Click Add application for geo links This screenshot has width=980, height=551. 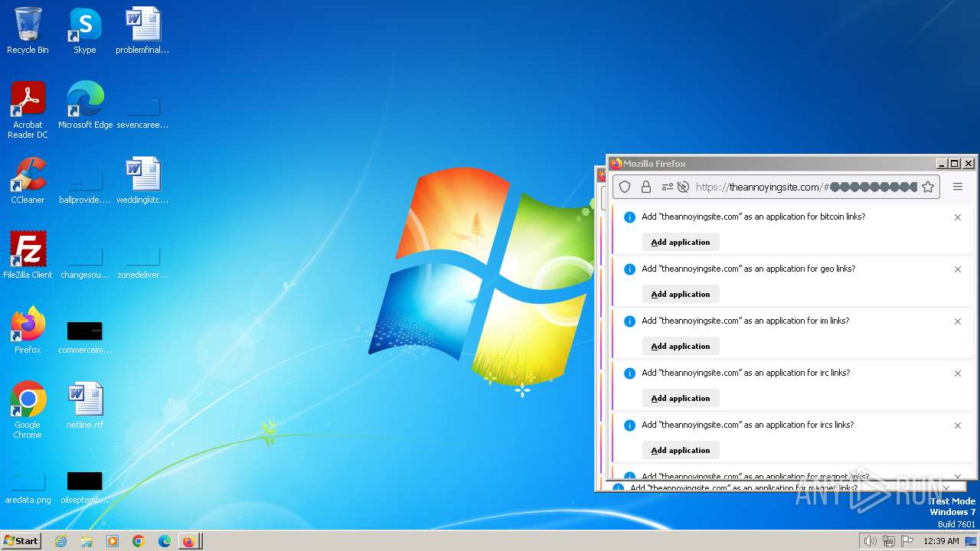[x=681, y=295]
